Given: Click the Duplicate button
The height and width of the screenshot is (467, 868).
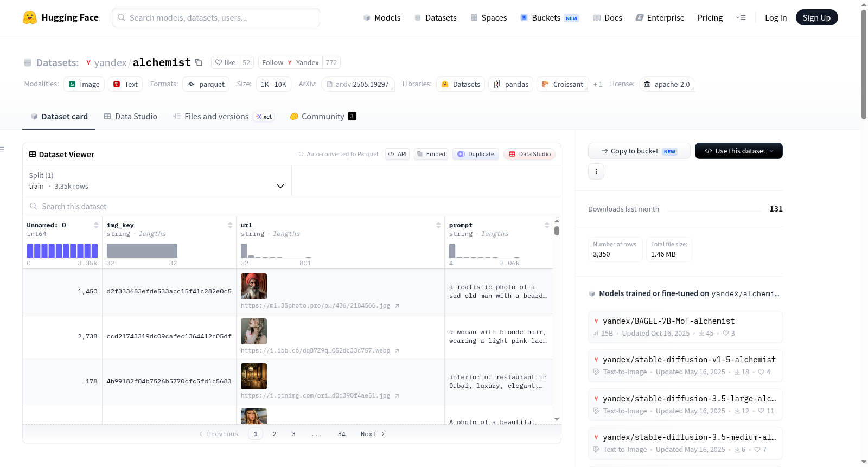Looking at the screenshot, I should click(x=475, y=154).
